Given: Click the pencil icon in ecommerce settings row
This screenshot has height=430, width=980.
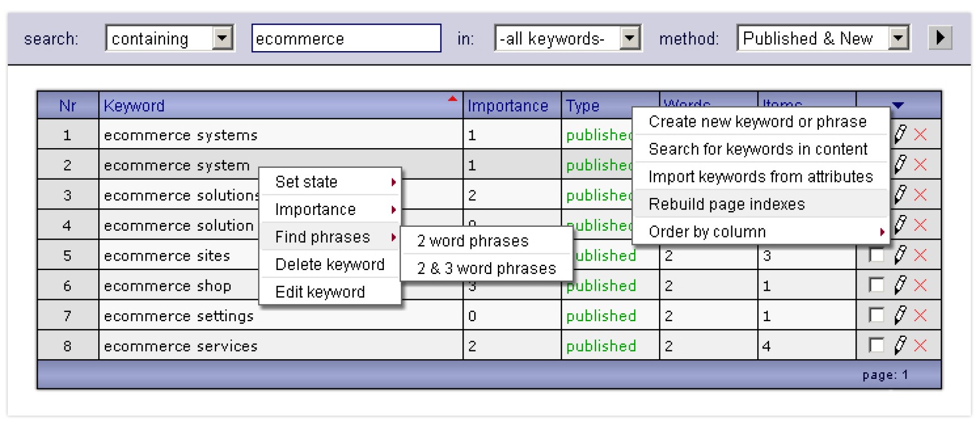Looking at the screenshot, I should click(900, 315).
